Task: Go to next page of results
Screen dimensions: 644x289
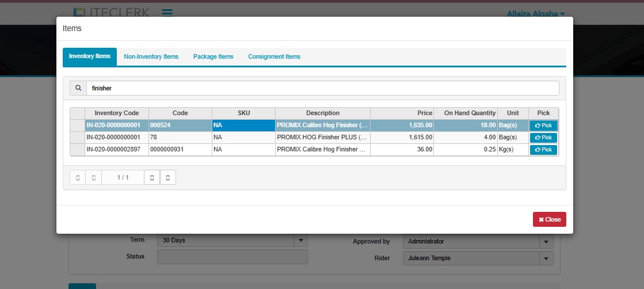Action: tap(152, 177)
